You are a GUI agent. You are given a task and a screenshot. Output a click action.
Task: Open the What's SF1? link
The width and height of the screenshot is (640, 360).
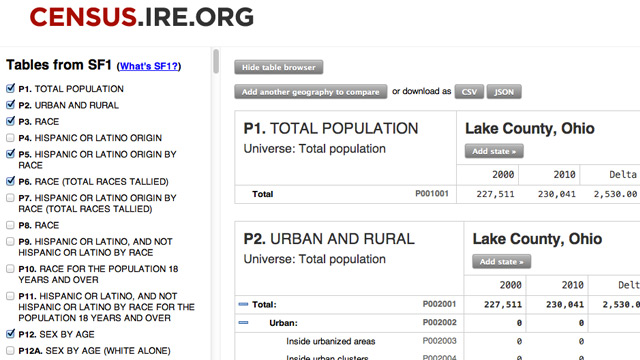click(x=149, y=66)
